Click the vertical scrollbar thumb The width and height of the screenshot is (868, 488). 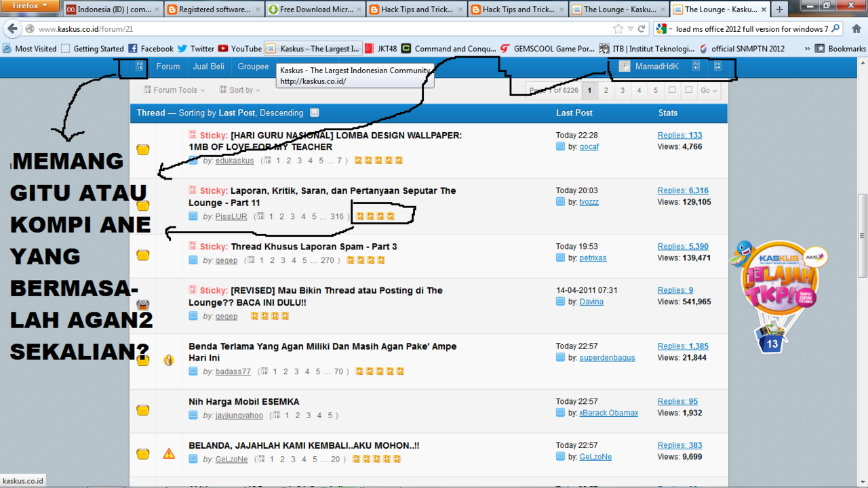tap(862, 236)
